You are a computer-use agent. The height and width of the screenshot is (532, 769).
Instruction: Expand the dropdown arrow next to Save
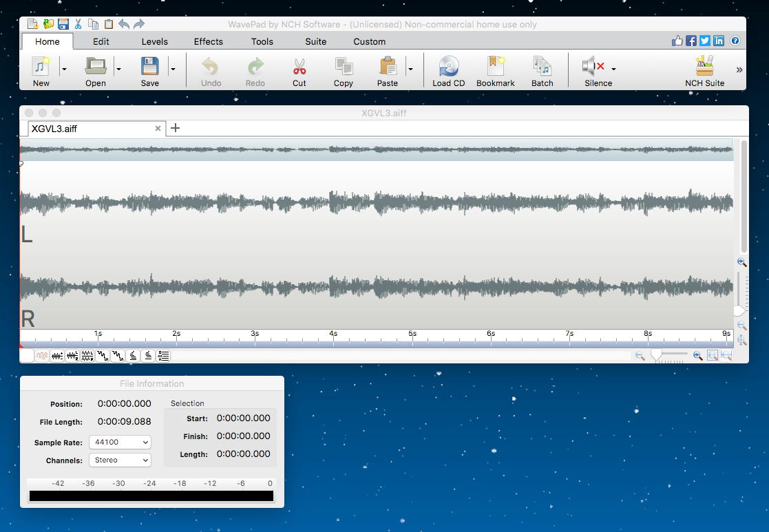pyautogui.click(x=173, y=69)
